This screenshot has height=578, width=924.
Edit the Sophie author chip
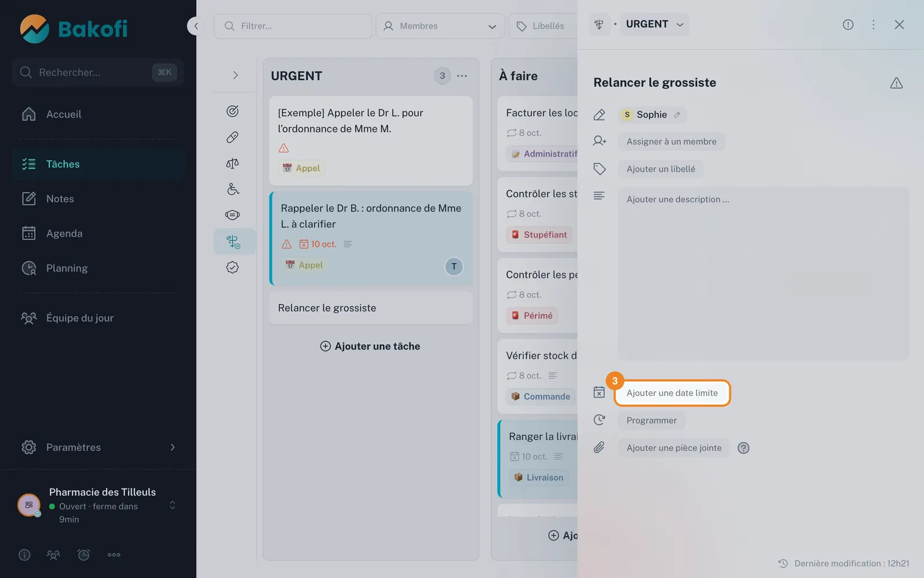[652, 114]
